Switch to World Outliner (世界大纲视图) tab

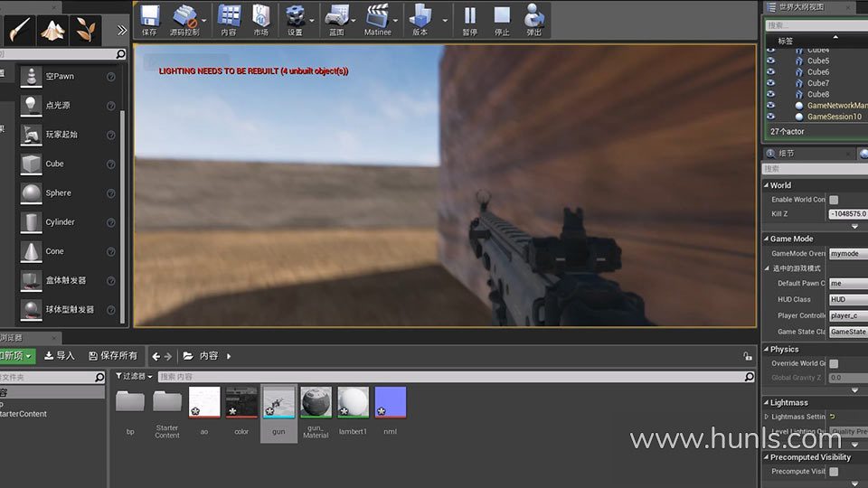click(801, 7)
